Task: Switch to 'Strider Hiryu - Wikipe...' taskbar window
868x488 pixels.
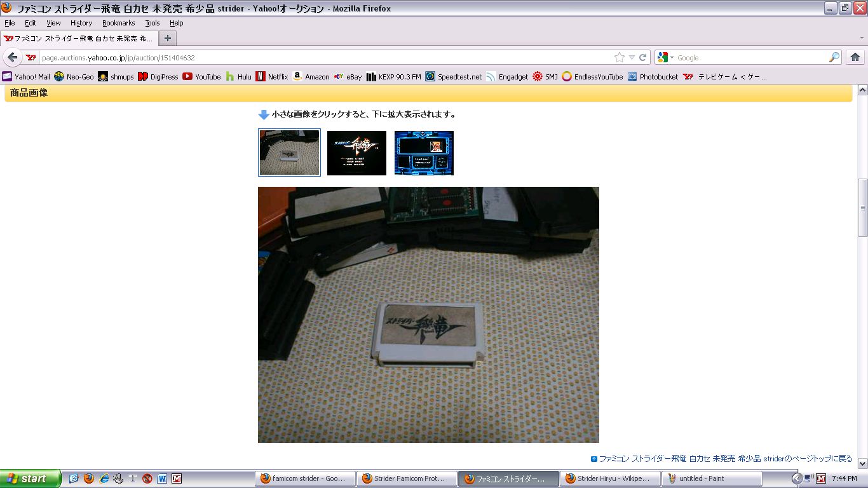Action: point(609,478)
